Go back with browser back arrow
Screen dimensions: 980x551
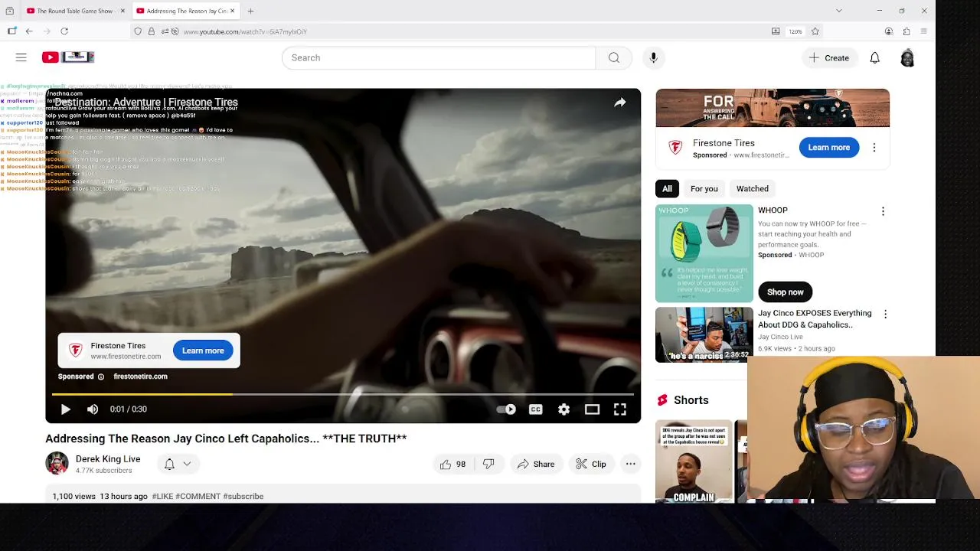click(29, 31)
